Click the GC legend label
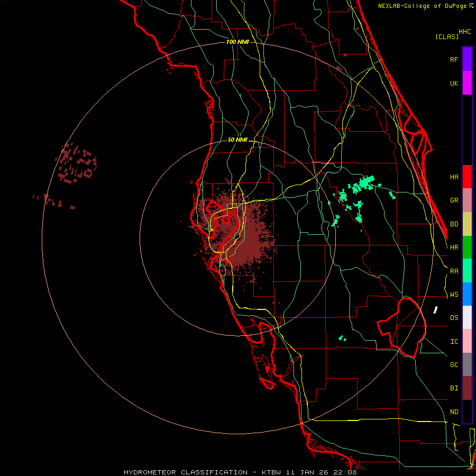The width and height of the screenshot is (476, 476). coord(454,365)
